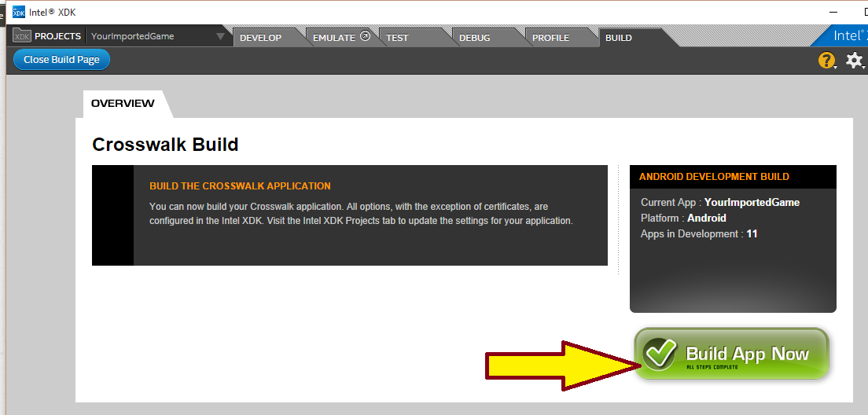The height and width of the screenshot is (415, 868).
Task: Click the Close Build Page button
Action: point(61,60)
